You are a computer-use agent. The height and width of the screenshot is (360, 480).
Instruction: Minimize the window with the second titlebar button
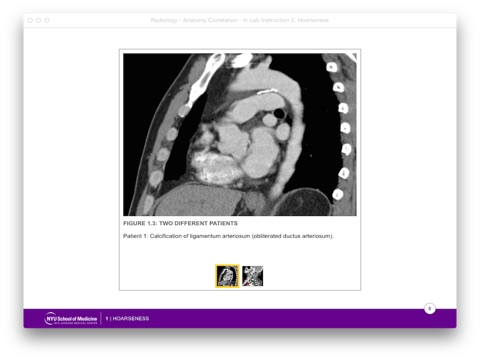(x=39, y=20)
